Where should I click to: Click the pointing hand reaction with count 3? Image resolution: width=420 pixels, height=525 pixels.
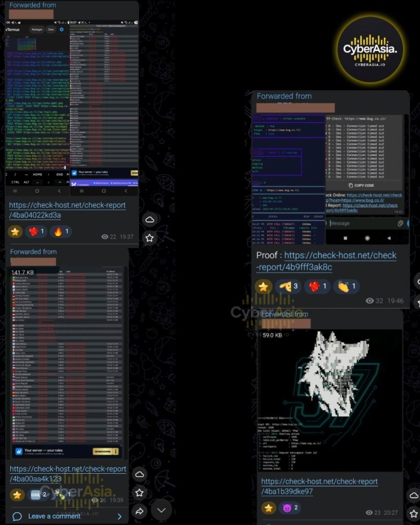point(288,286)
